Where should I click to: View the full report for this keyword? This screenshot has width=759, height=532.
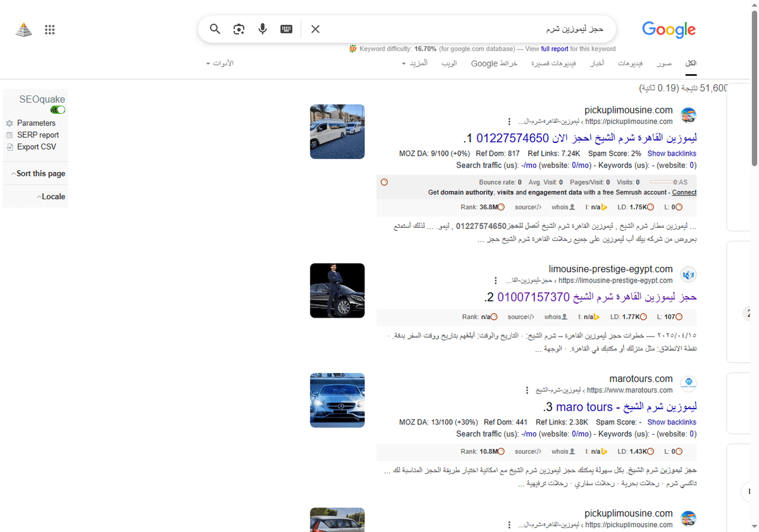click(x=555, y=49)
